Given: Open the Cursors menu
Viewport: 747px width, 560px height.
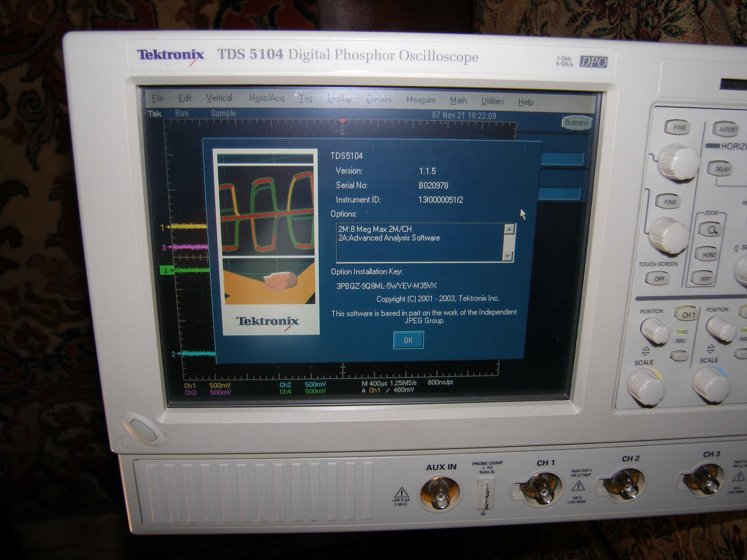Looking at the screenshot, I should click(379, 99).
